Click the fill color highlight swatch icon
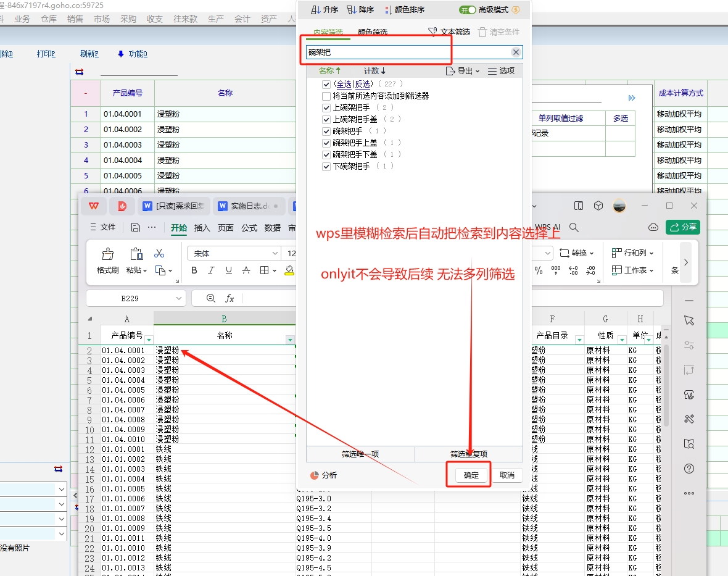 click(289, 270)
